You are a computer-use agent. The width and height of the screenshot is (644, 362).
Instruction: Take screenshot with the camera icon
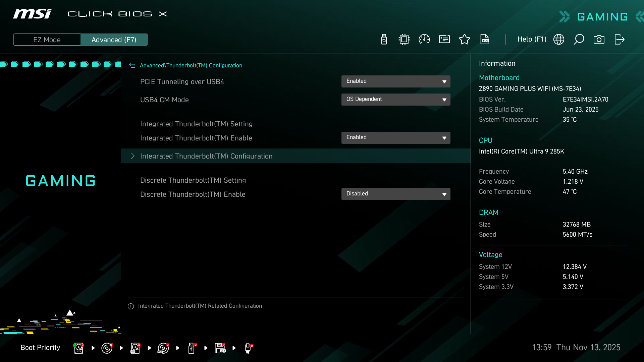[599, 40]
